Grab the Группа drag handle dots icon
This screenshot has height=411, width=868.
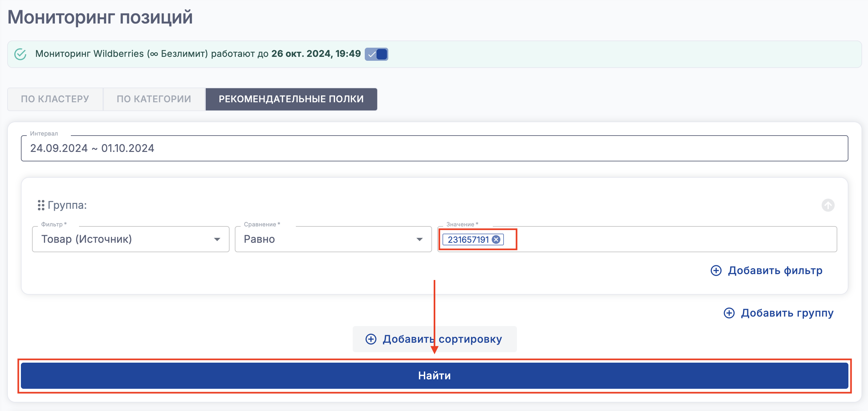41,205
